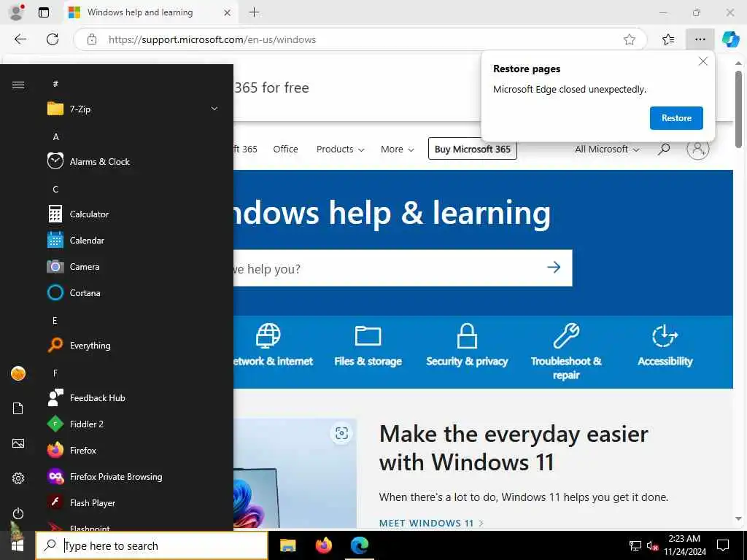Open network status in system tray
This screenshot has height=560, width=747.
635,545
